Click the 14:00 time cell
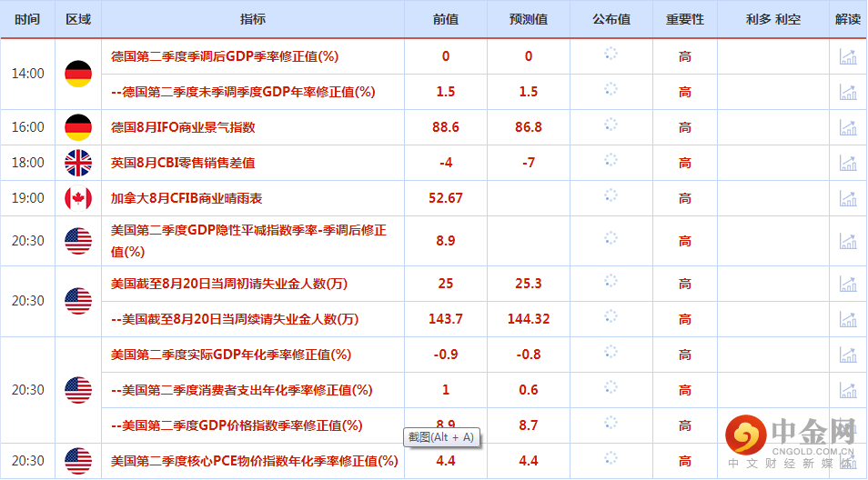 [27, 74]
